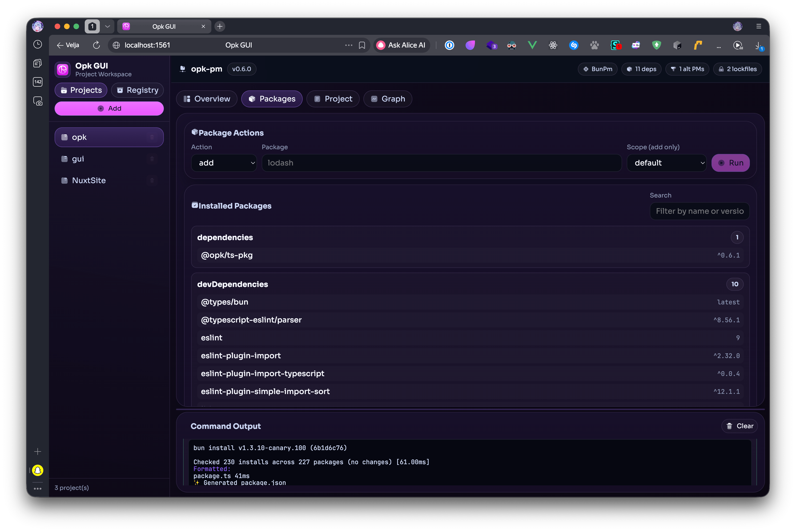Image resolution: width=796 pixels, height=532 pixels.
Task: Open the orange arrow extension icon
Action: (698, 45)
